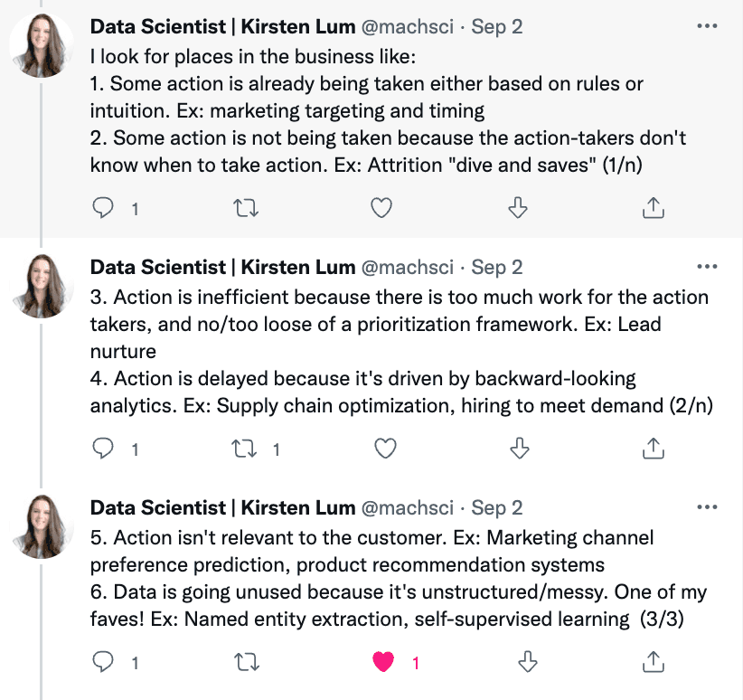
Task: Click @machsci handle in second tweet
Action: tap(410, 267)
